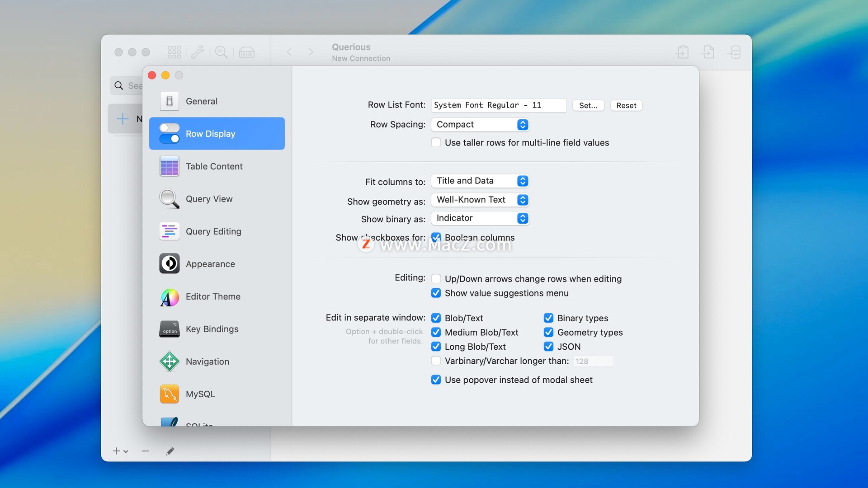Screen dimensions: 868x488
Task: Click the memory chip icon in Querious toolbar
Action: pyautogui.click(x=246, y=52)
